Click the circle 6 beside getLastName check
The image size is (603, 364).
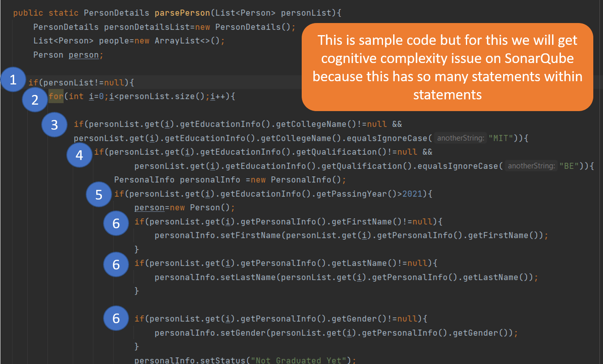pyautogui.click(x=116, y=264)
